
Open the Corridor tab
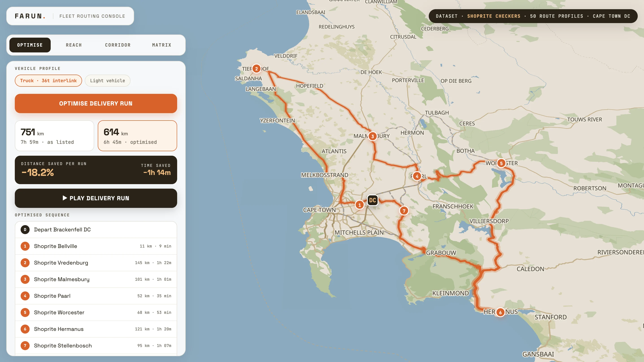click(118, 45)
